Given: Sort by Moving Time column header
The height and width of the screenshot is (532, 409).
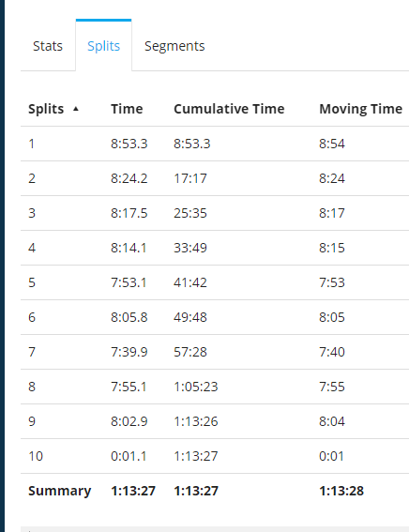Looking at the screenshot, I should [x=361, y=109].
